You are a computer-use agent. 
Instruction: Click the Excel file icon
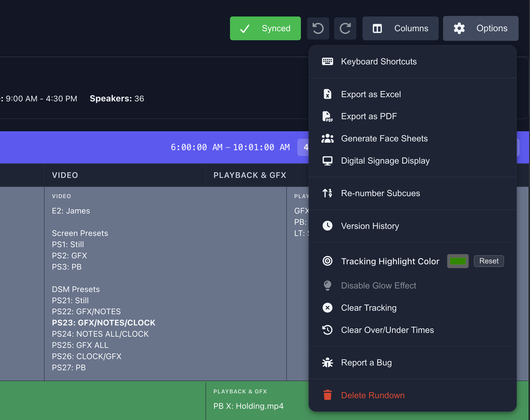click(327, 94)
